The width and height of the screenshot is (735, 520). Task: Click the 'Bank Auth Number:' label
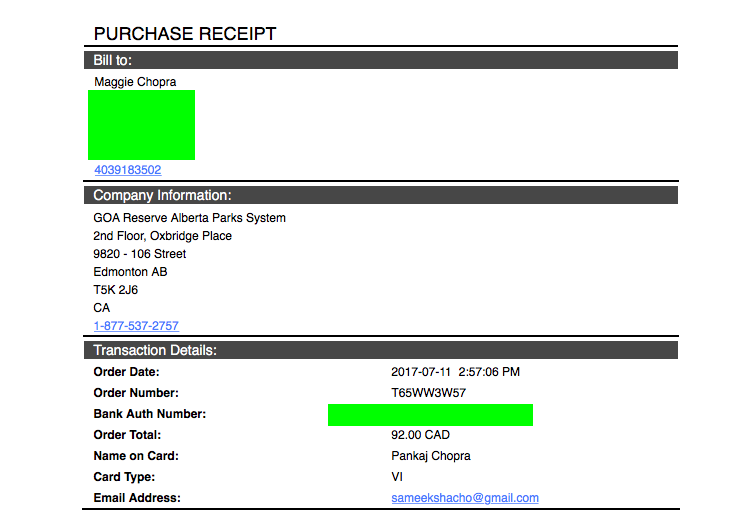(x=150, y=414)
